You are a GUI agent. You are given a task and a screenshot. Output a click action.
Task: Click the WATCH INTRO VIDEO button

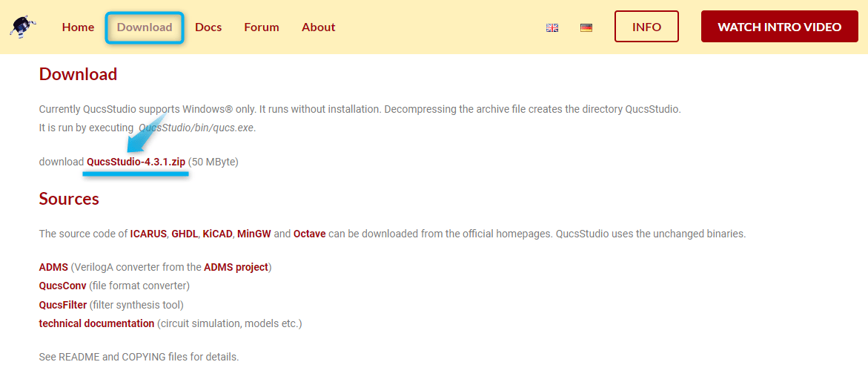779,27
